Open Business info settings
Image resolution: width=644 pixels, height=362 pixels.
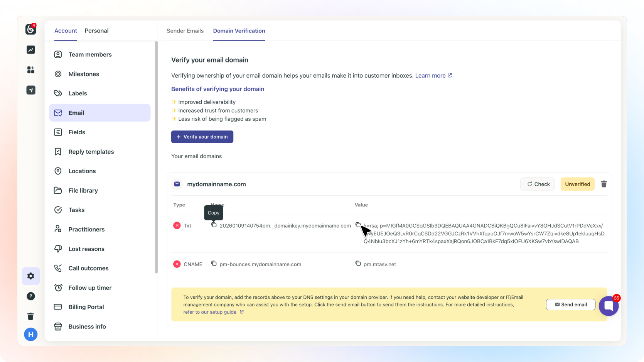coord(99,326)
